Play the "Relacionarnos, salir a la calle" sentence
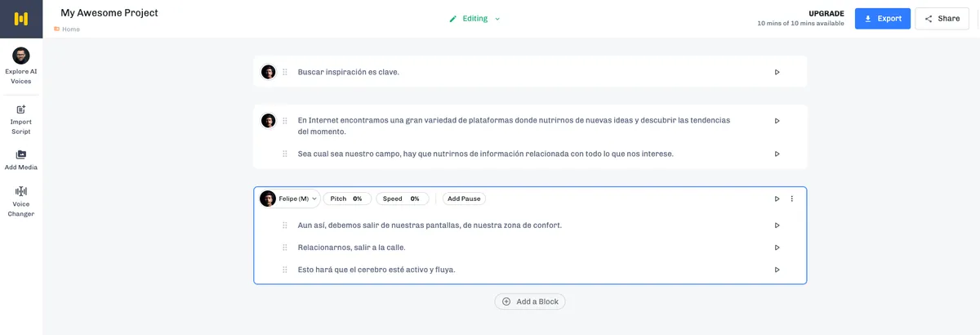 (x=777, y=248)
